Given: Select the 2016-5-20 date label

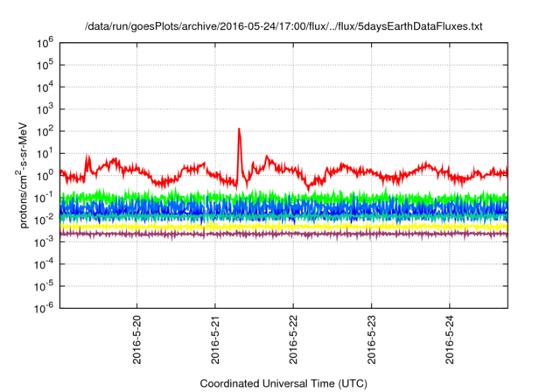Looking at the screenshot, I should tap(136, 339).
